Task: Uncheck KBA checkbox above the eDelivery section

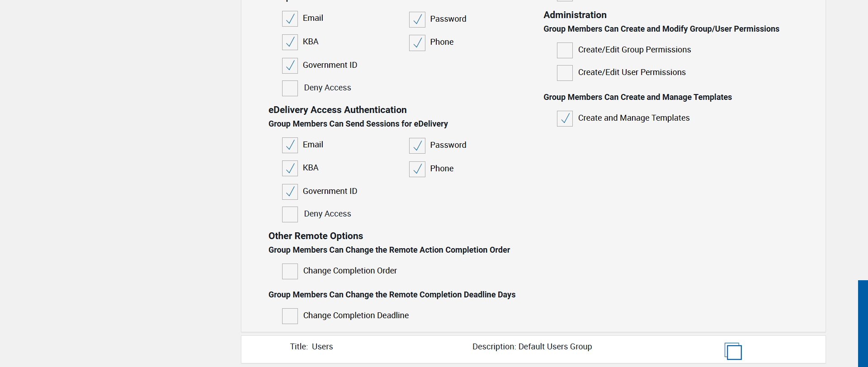Action: click(x=290, y=42)
